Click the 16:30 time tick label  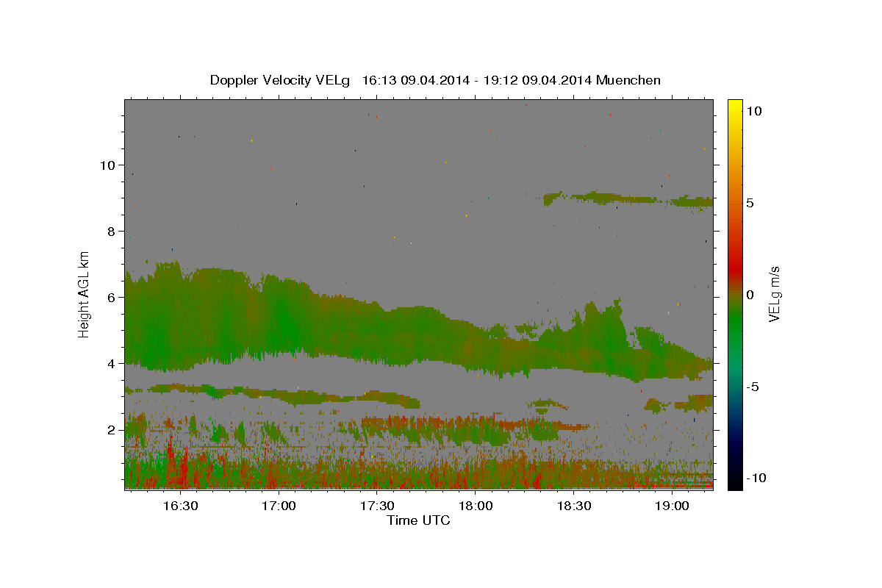coord(180,506)
